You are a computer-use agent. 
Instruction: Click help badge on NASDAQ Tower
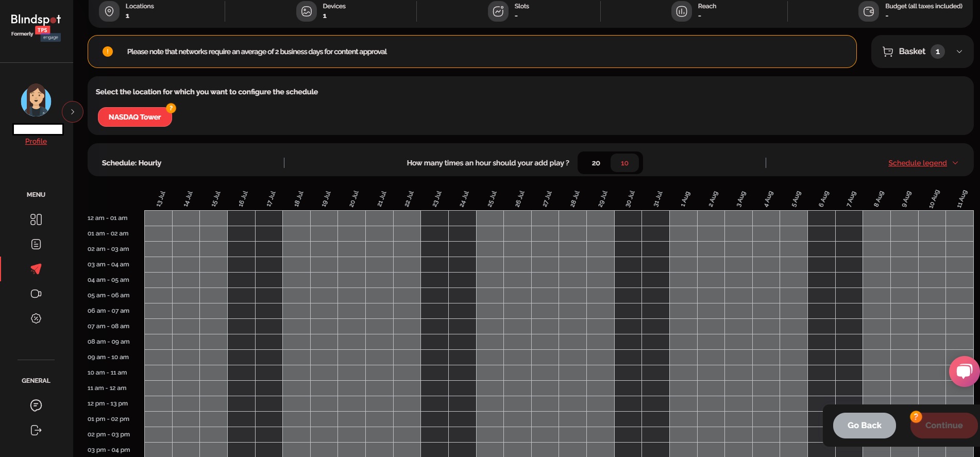tap(171, 108)
